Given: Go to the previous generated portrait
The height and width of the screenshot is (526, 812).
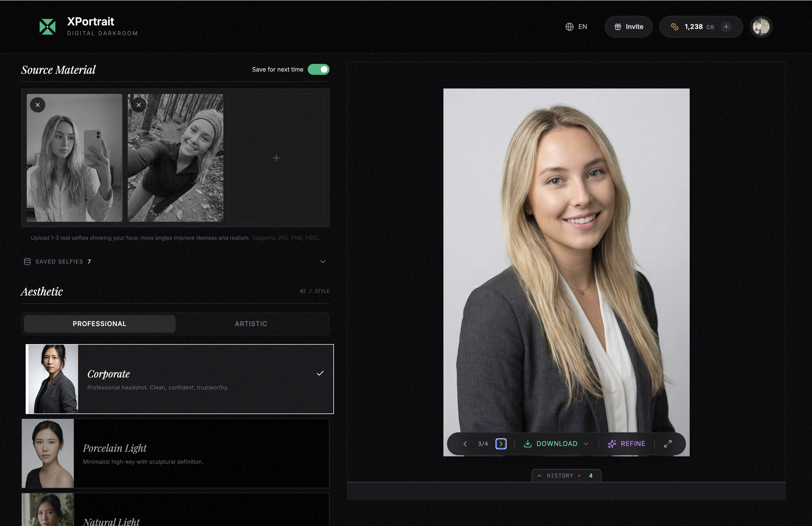Looking at the screenshot, I should [x=465, y=444].
